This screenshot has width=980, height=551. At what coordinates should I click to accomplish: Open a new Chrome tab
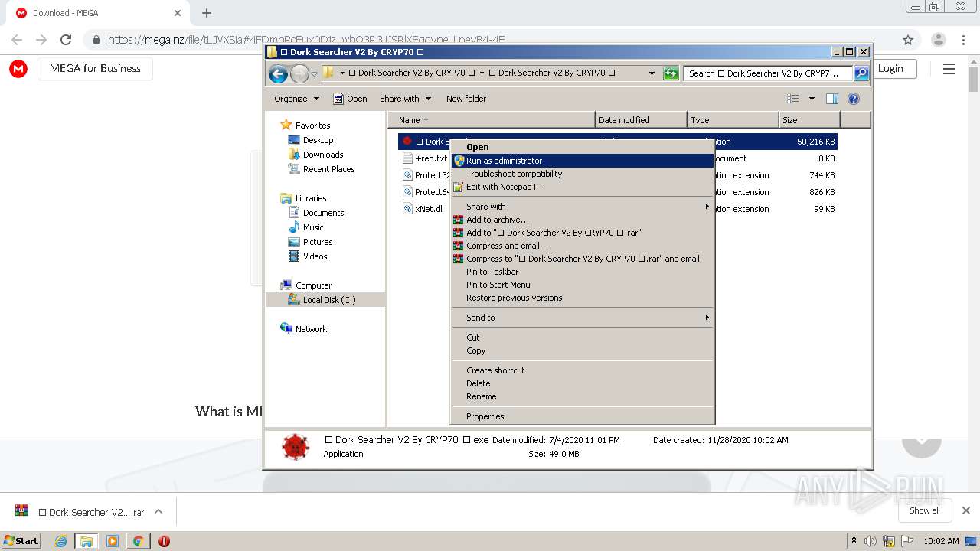[x=207, y=13]
